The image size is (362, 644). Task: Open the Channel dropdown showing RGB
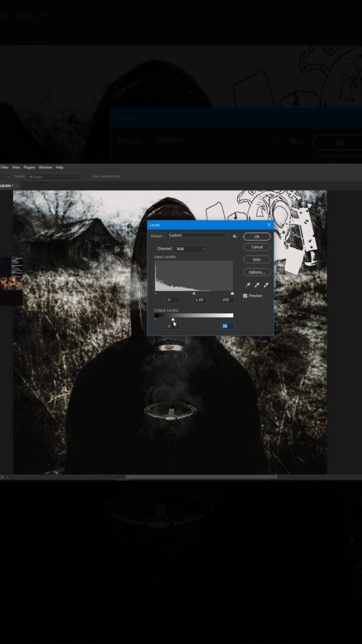pos(190,249)
